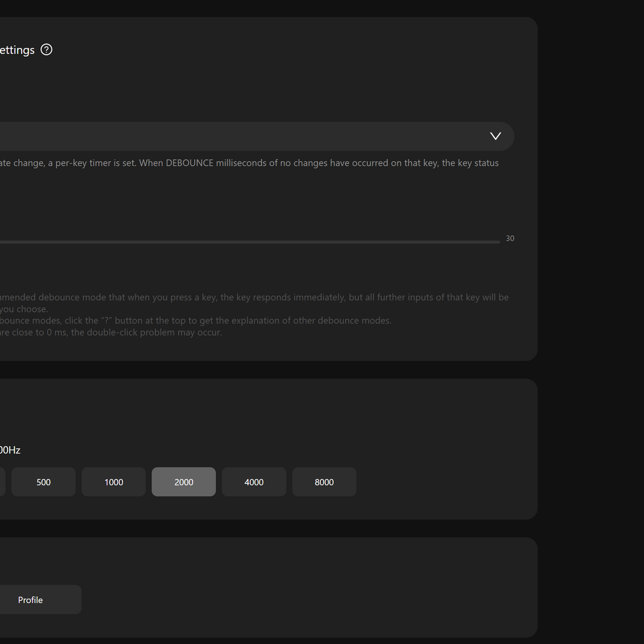The height and width of the screenshot is (644, 644).
Task: Select the 8000 Hz polling rate
Action: click(324, 482)
